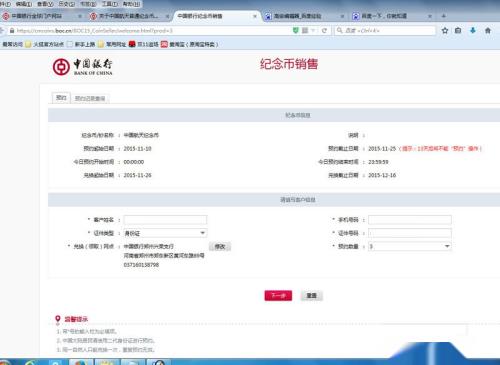The width and height of the screenshot is (500, 365).
Task: Close the 中国银行全球门户网站 tab
Action: click(80, 16)
